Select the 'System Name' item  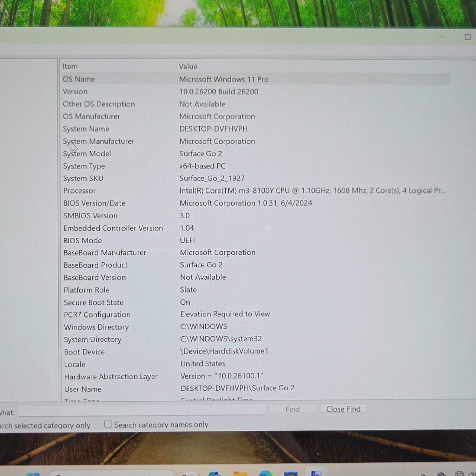(86, 129)
